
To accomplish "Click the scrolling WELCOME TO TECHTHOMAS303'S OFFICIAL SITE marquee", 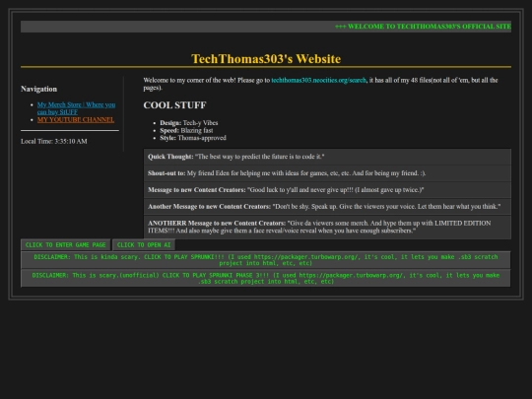I will [x=423, y=27].
